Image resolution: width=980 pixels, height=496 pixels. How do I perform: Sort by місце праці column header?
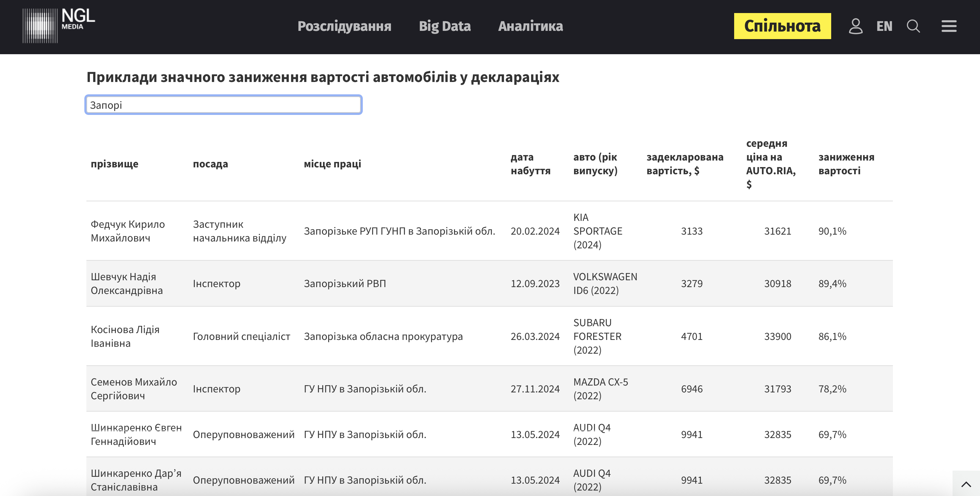click(332, 164)
